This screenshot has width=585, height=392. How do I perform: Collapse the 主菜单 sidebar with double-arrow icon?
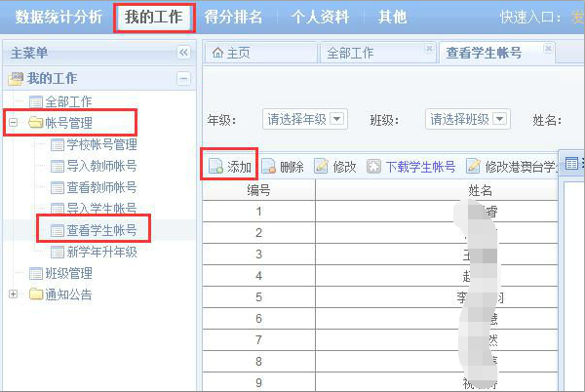[183, 53]
